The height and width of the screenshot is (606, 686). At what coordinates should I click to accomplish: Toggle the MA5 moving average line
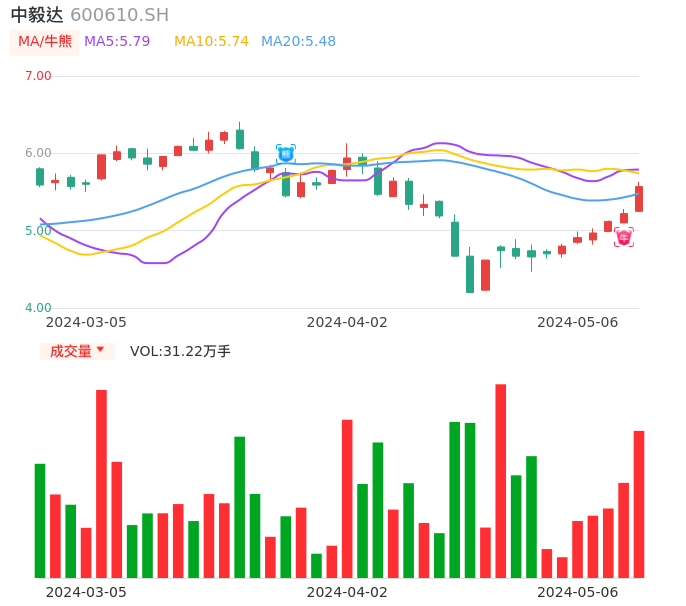click(117, 42)
